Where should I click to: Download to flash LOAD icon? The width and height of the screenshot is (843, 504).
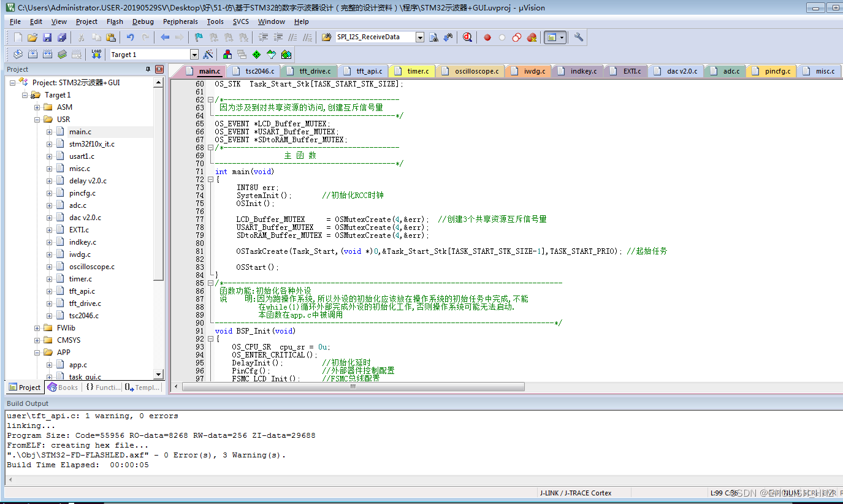tap(96, 54)
